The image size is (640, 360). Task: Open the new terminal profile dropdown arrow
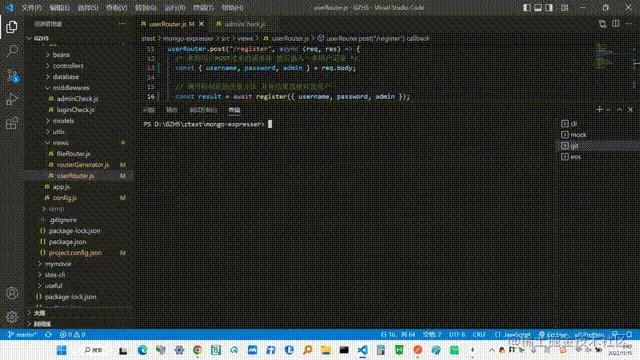click(608, 110)
